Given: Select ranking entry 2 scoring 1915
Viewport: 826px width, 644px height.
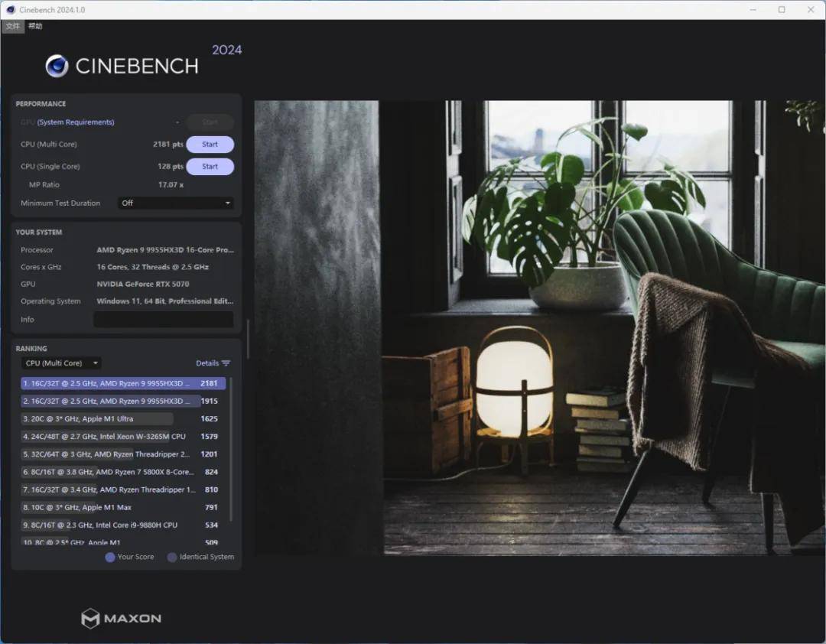Looking at the screenshot, I should (x=123, y=401).
